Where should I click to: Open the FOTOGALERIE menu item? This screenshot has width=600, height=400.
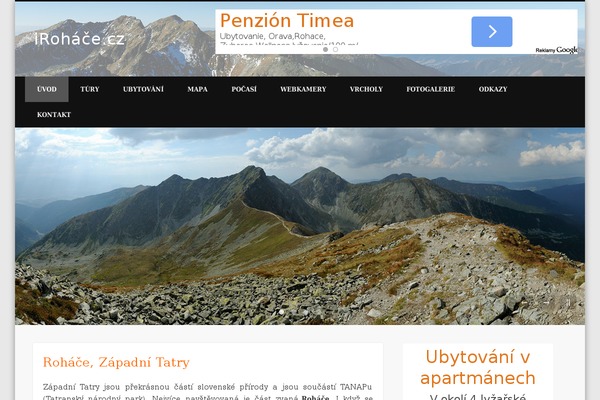click(x=430, y=89)
